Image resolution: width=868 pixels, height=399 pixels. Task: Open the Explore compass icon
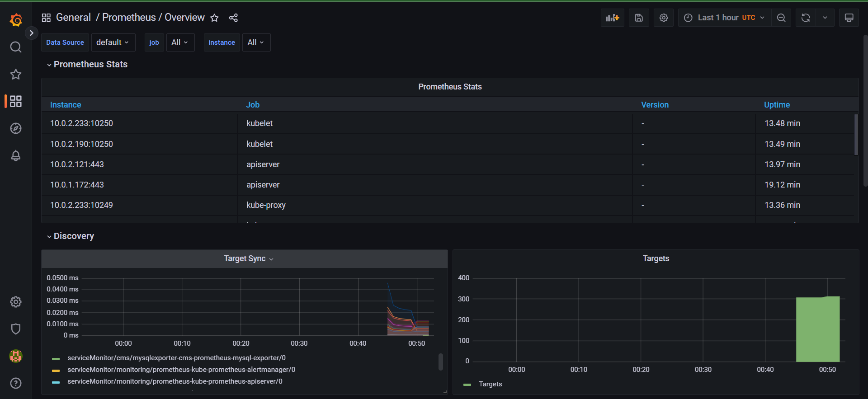(x=16, y=128)
